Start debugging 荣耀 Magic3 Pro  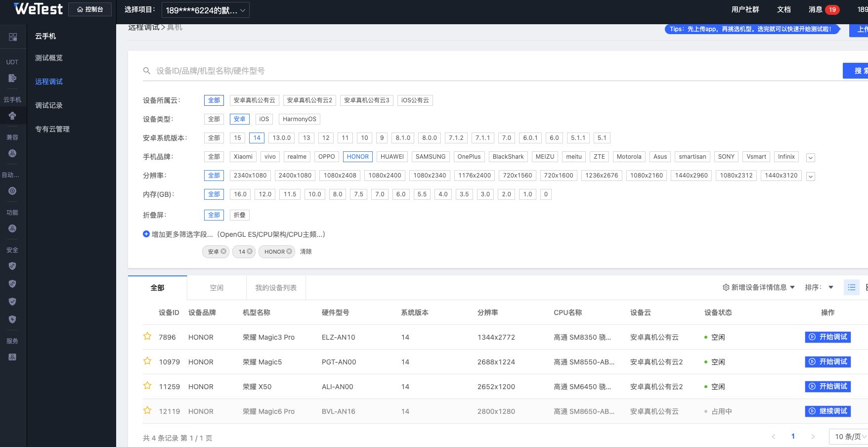pos(828,337)
